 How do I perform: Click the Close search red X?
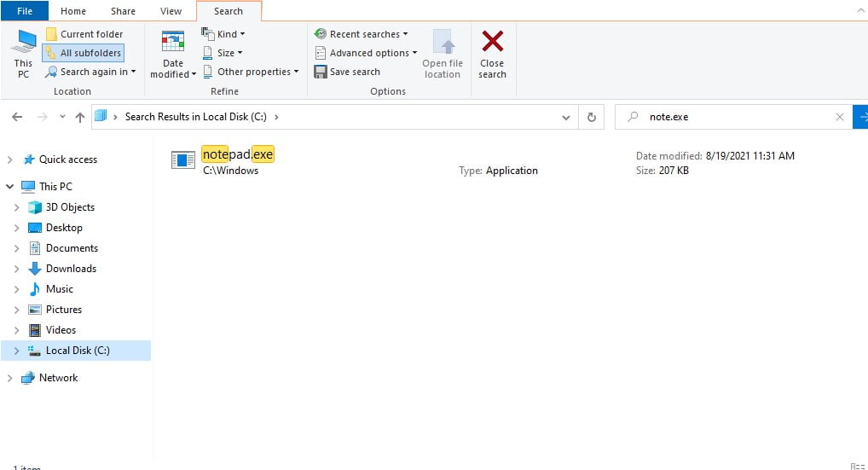tap(492, 54)
